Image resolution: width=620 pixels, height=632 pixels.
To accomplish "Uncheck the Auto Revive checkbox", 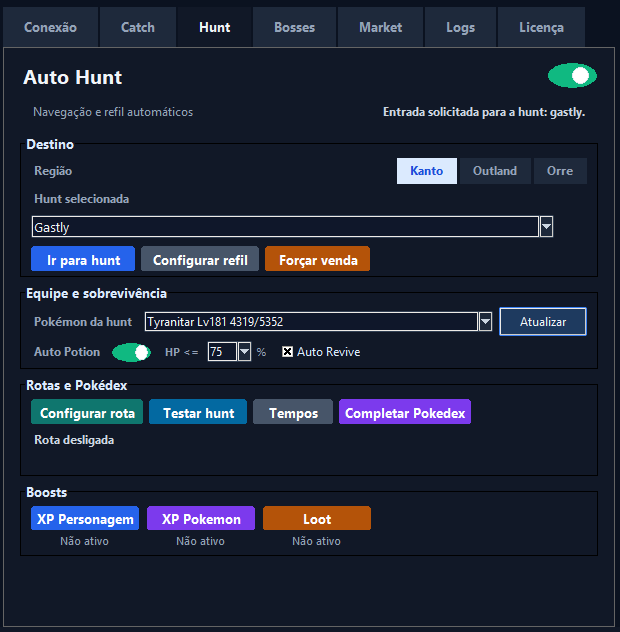I will [x=287, y=352].
